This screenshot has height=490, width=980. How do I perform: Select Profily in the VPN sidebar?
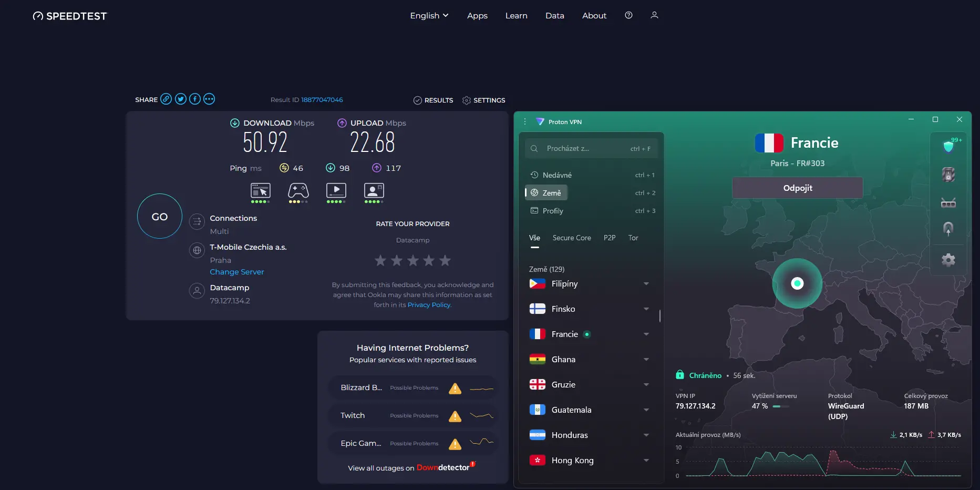pyautogui.click(x=552, y=210)
